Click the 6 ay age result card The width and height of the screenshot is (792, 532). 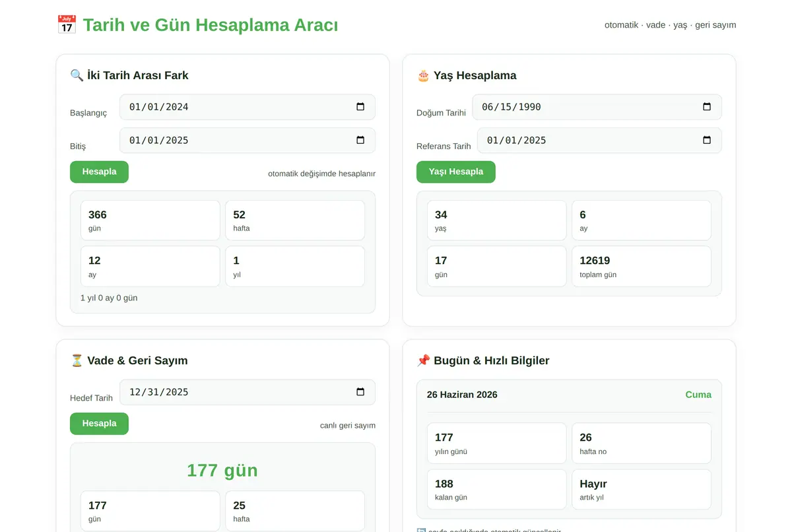tap(642, 220)
